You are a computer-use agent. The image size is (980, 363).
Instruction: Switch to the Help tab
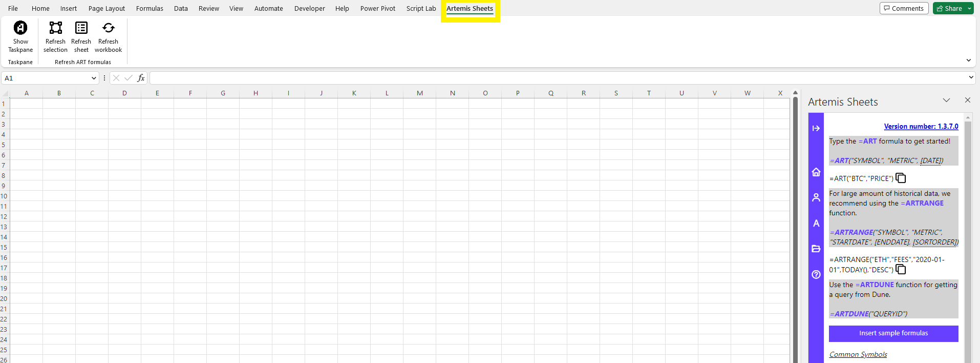tap(342, 8)
